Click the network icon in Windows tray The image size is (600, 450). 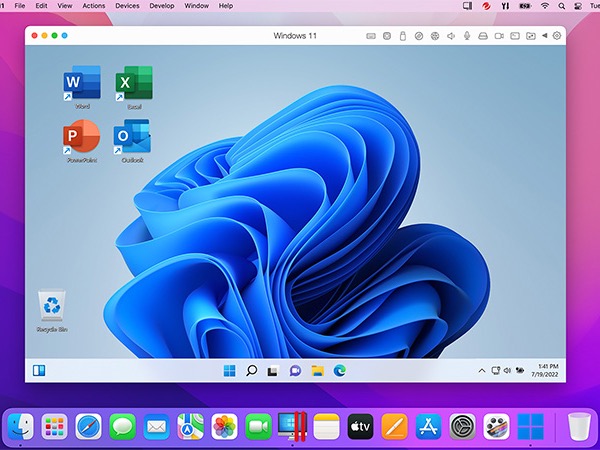(x=496, y=370)
